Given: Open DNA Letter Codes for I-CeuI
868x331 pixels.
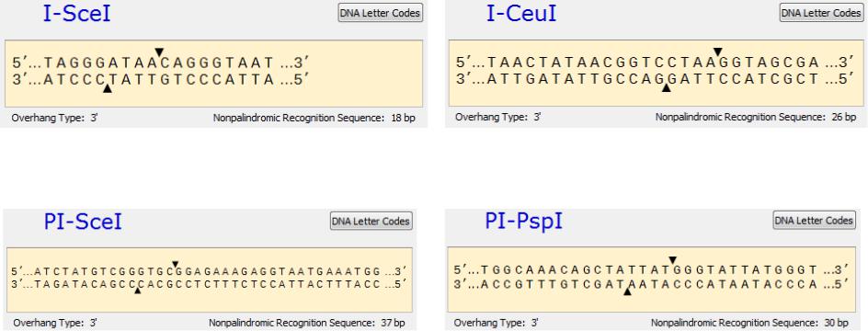Looking at the screenshot, I should [822, 13].
